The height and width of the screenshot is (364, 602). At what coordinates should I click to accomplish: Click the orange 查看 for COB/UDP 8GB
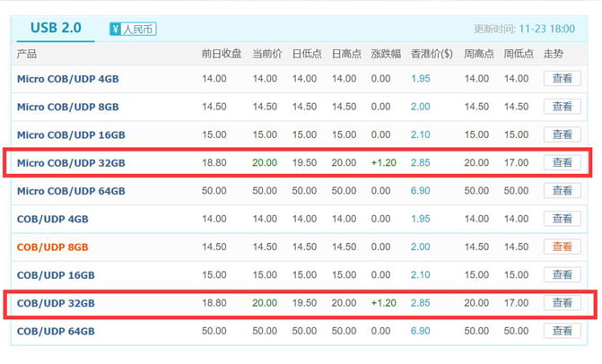(x=562, y=247)
